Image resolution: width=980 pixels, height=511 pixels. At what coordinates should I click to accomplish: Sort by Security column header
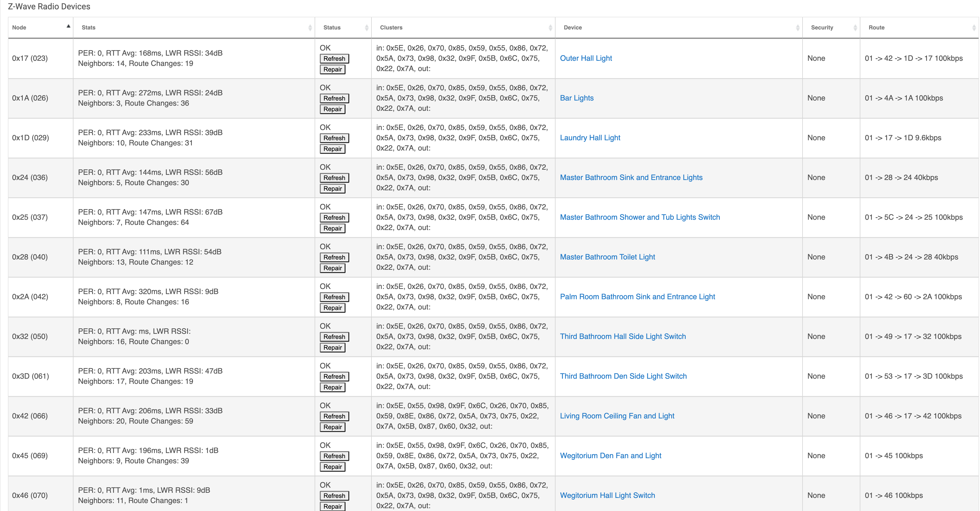click(831, 27)
